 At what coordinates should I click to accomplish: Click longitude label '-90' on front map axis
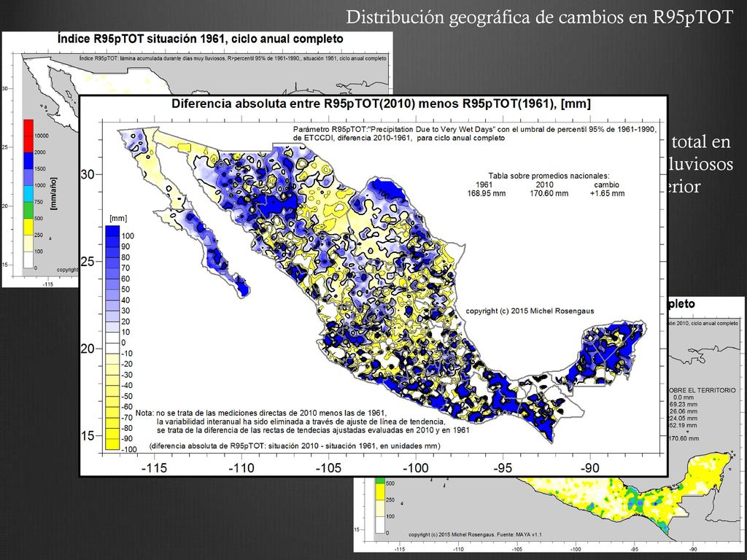(589, 468)
